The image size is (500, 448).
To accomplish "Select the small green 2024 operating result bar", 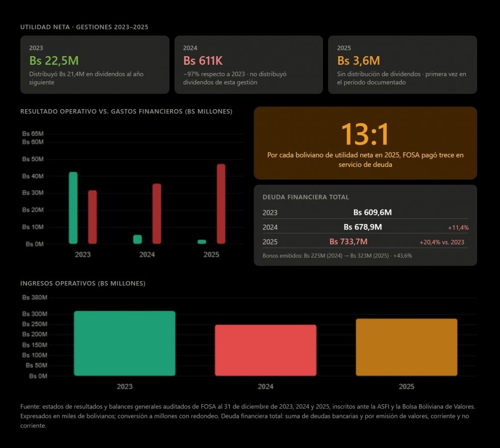I will [x=137, y=239].
